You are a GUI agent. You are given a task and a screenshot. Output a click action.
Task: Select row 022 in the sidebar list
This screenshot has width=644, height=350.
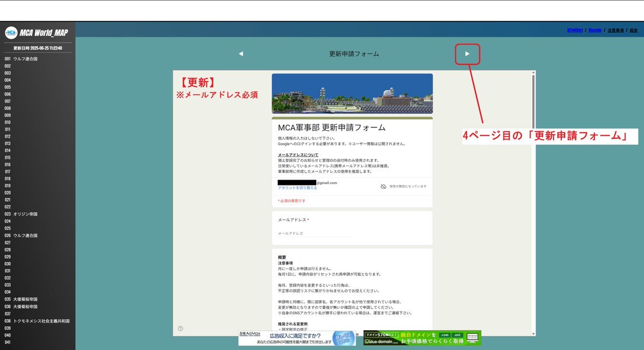[38, 207]
